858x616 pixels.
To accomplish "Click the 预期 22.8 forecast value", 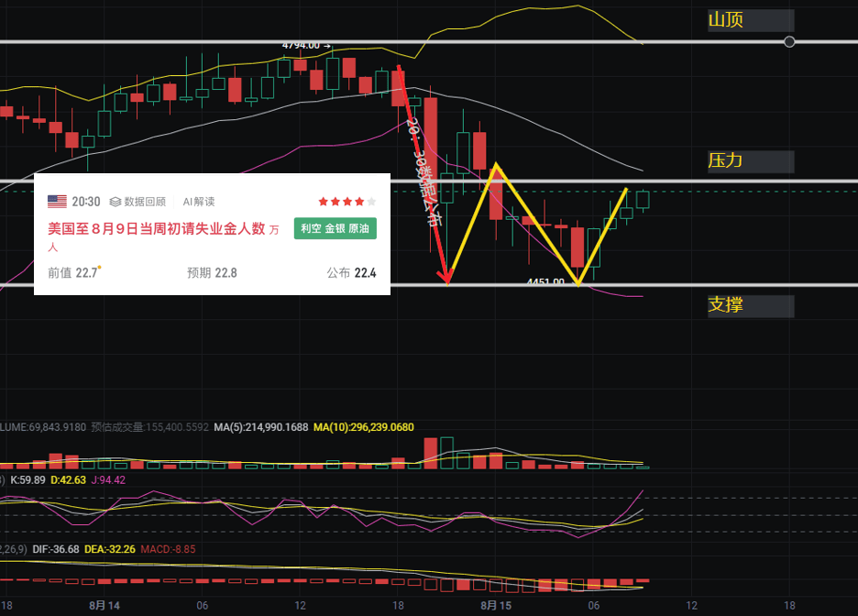I will coord(212,272).
